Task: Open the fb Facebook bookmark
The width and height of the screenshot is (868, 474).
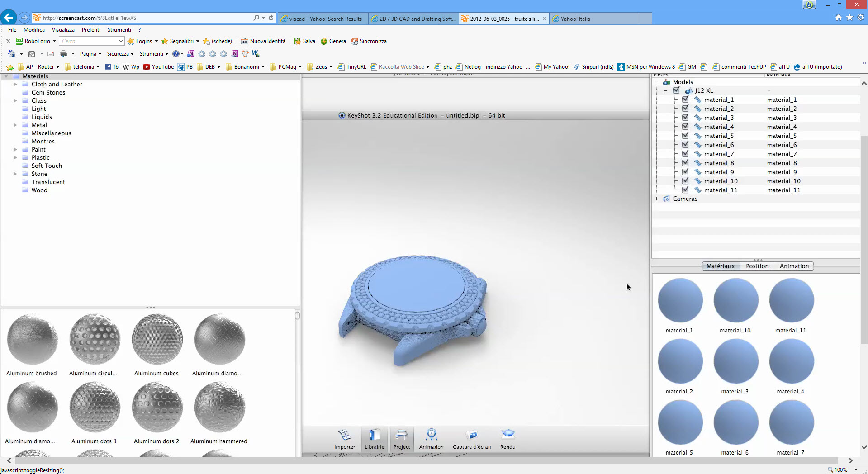Action: pyautogui.click(x=112, y=67)
